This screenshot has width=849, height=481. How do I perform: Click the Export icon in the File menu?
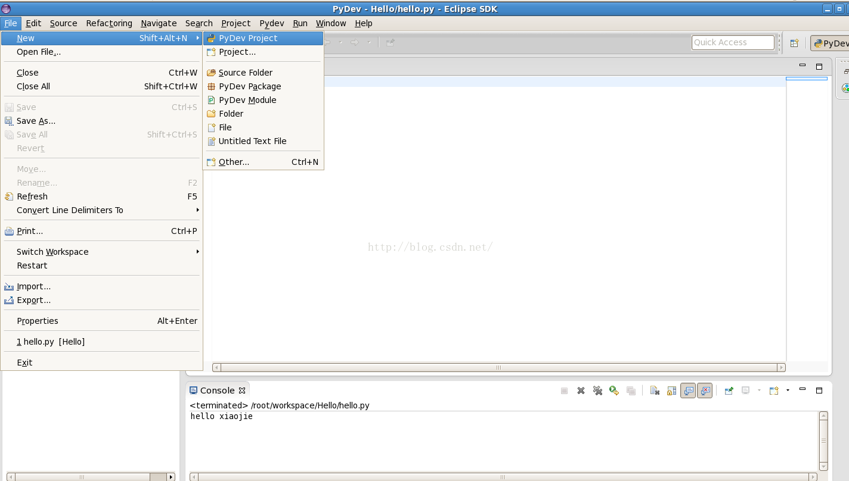click(x=9, y=300)
